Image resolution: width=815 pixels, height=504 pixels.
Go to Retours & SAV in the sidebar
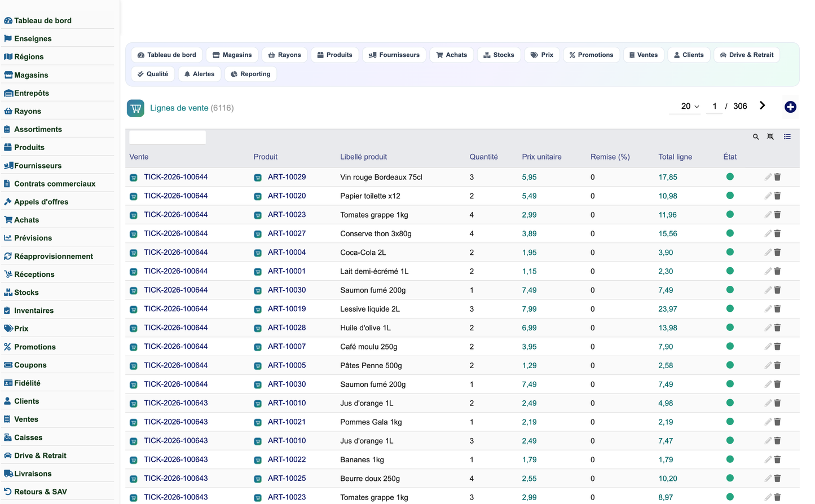click(x=41, y=492)
